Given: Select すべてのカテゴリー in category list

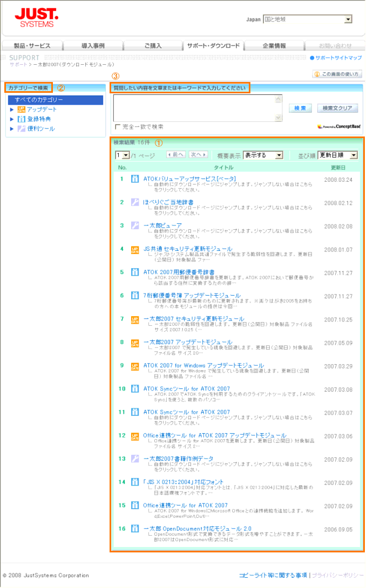Looking at the screenshot, I should (56, 100).
